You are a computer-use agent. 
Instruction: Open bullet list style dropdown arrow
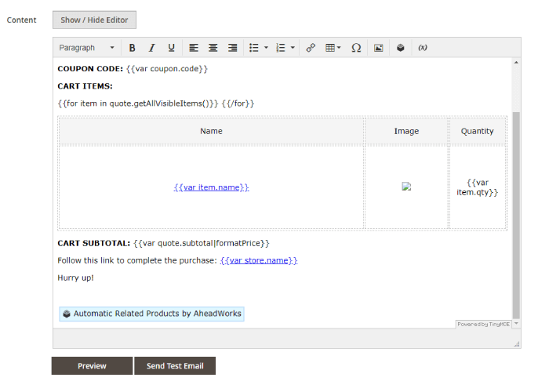click(x=266, y=48)
